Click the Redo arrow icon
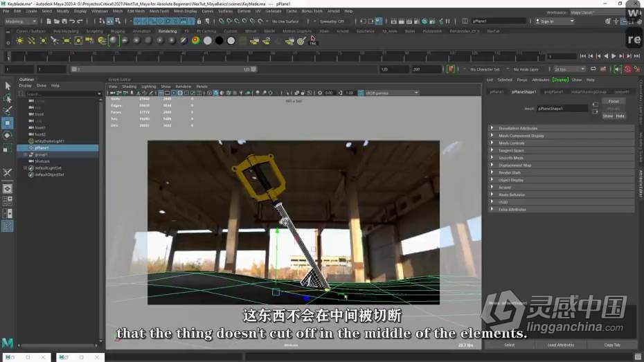Screen dimensions: 644x362 (x=80, y=21)
